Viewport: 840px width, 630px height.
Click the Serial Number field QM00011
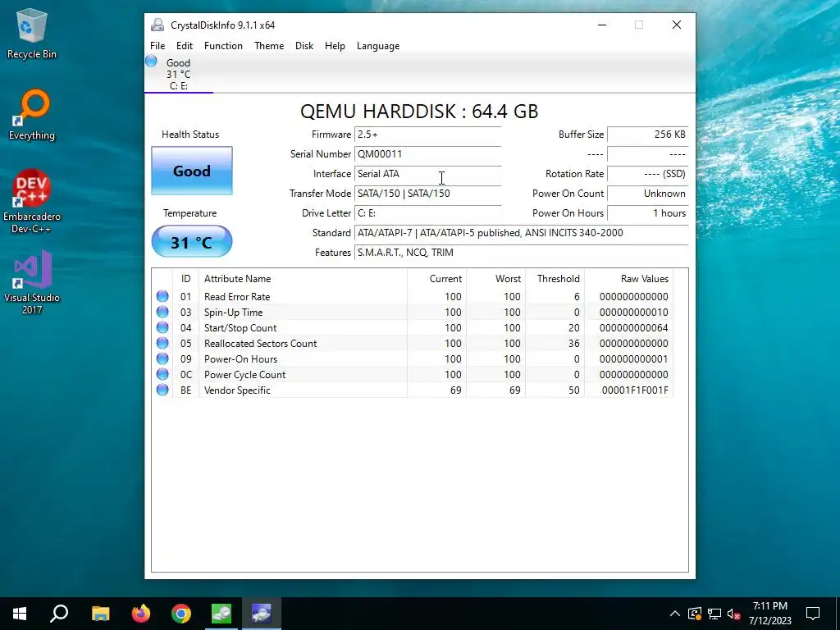[x=427, y=154]
